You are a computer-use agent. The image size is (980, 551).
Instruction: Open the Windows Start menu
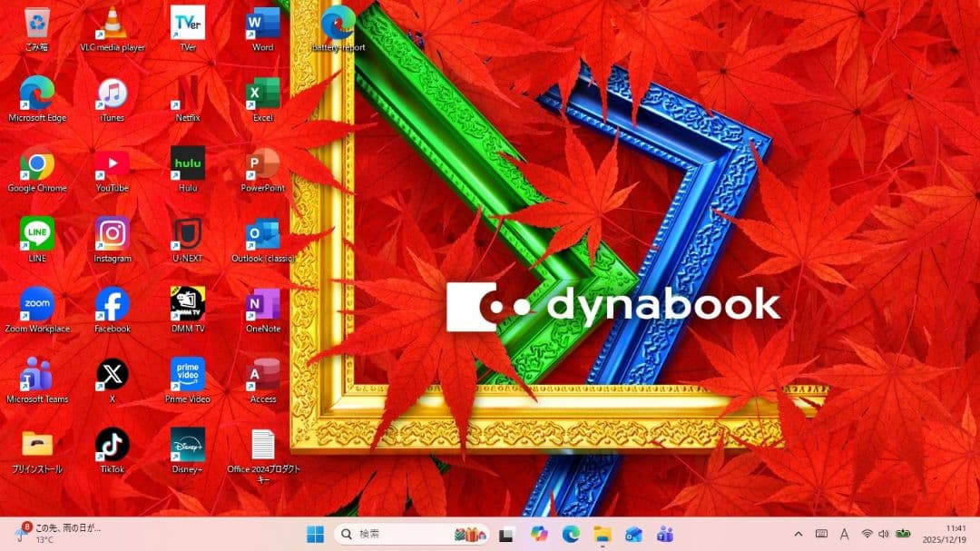pos(316,534)
